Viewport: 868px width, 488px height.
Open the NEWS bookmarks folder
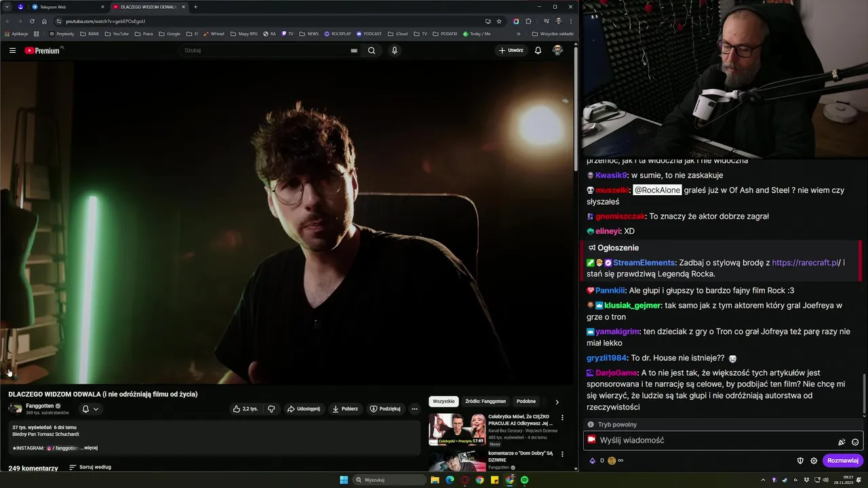(309, 33)
